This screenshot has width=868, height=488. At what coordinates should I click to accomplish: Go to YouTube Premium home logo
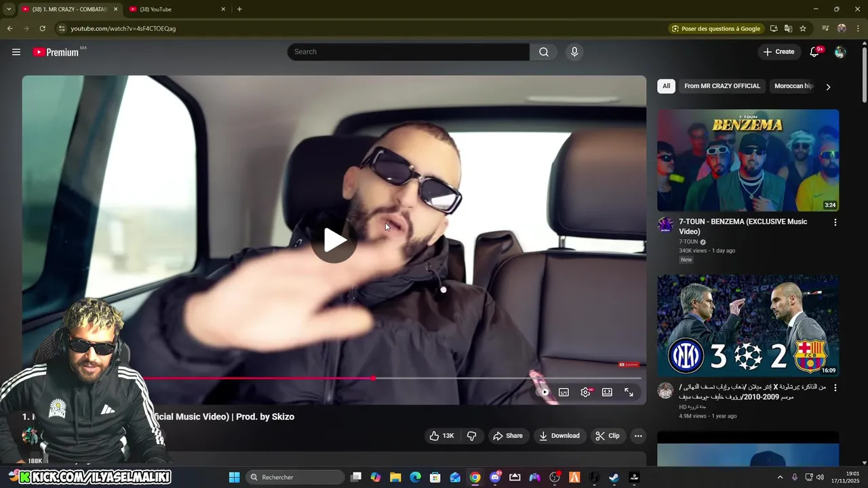click(x=56, y=52)
